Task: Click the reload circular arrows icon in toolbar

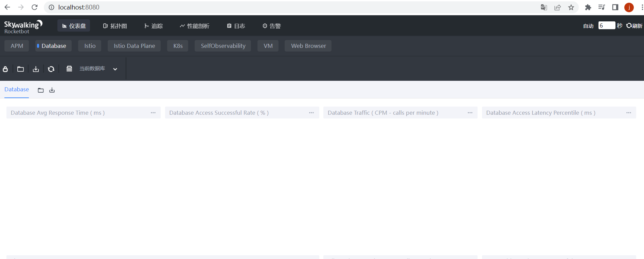Action: click(x=51, y=69)
